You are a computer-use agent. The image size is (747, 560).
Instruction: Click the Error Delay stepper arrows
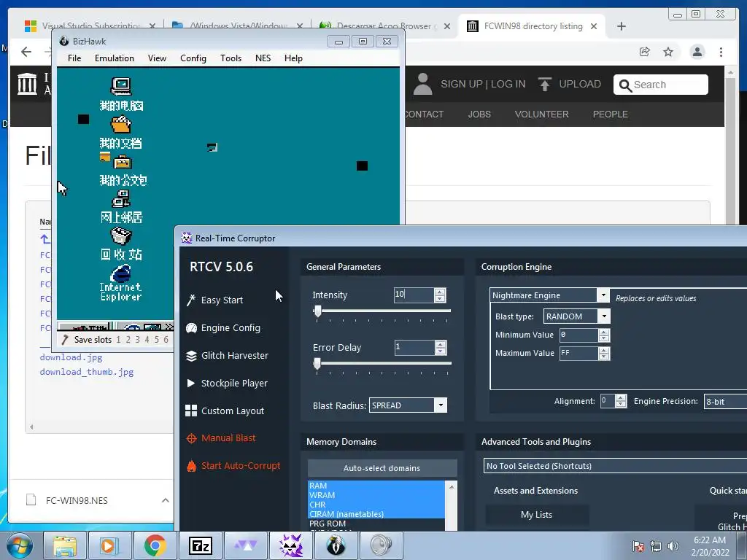click(441, 348)
